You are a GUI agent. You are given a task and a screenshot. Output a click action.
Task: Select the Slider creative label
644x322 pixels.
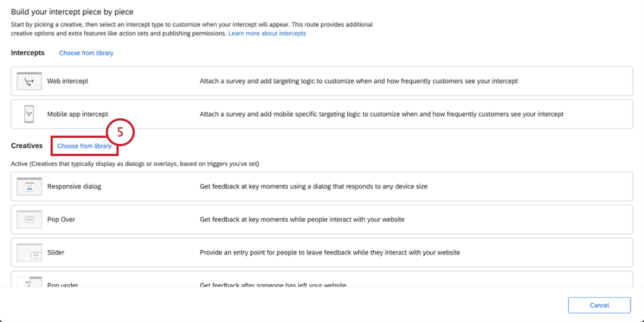pyautogui.click(x=58, y=253)
